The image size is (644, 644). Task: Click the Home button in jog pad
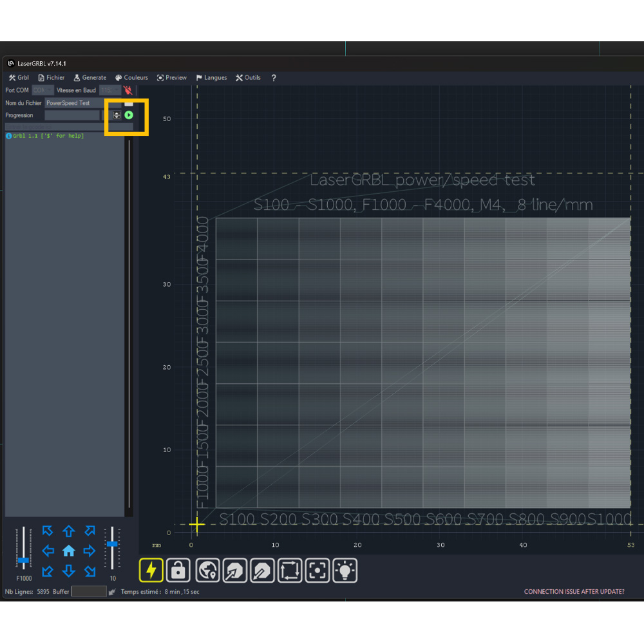click(69, 551)
